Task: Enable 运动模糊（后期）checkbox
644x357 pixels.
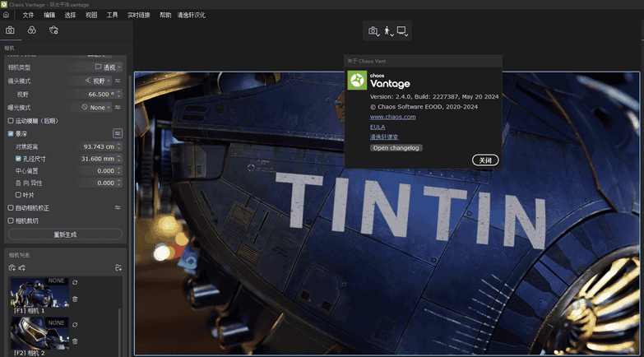Action: pos(11,121)
